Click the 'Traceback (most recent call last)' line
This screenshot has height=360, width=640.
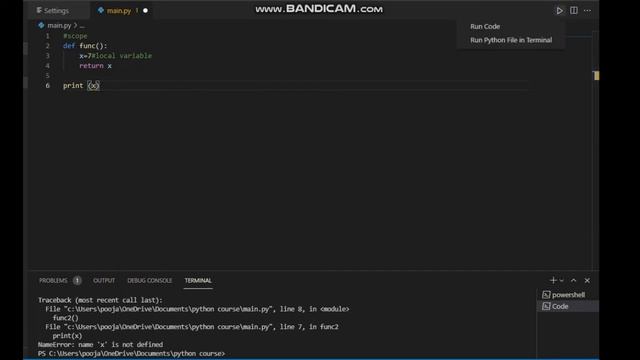100,300
